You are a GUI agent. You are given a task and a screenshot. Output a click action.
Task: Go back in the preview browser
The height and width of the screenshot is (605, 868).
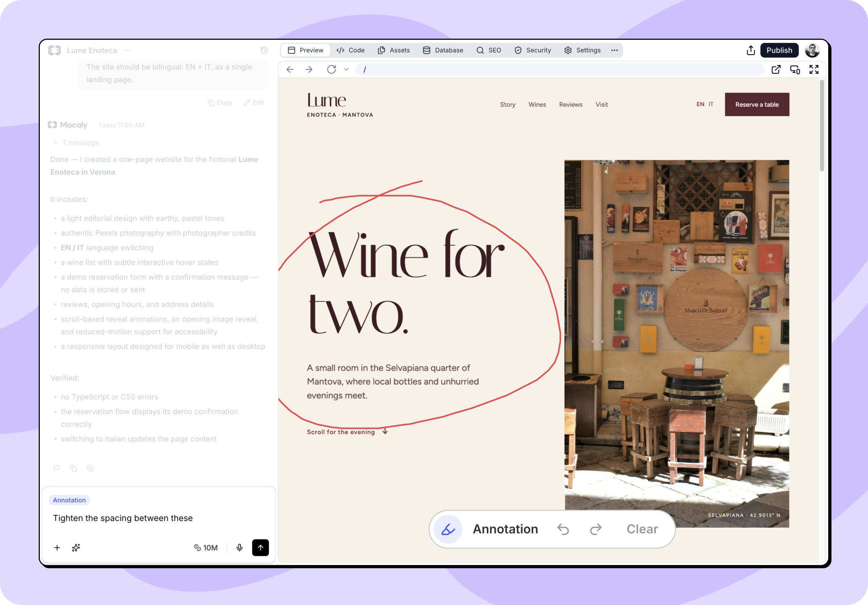tap(290, 69)
